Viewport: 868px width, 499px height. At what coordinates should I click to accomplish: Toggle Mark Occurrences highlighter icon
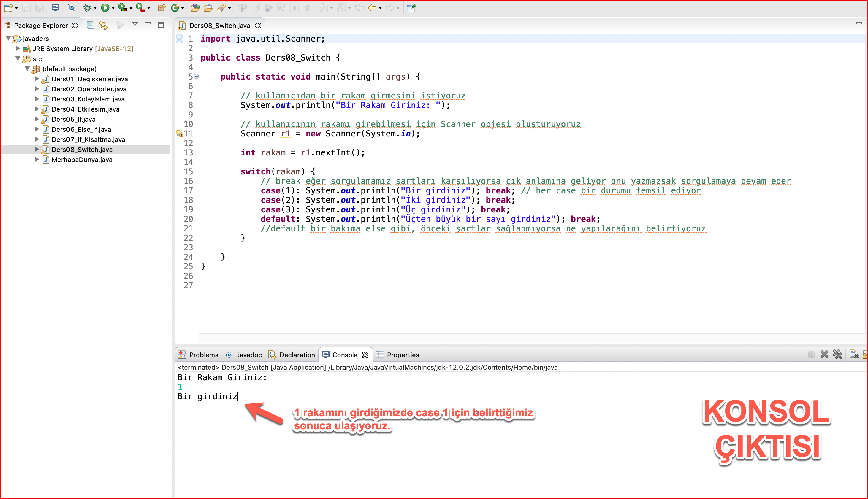point(256,8)
